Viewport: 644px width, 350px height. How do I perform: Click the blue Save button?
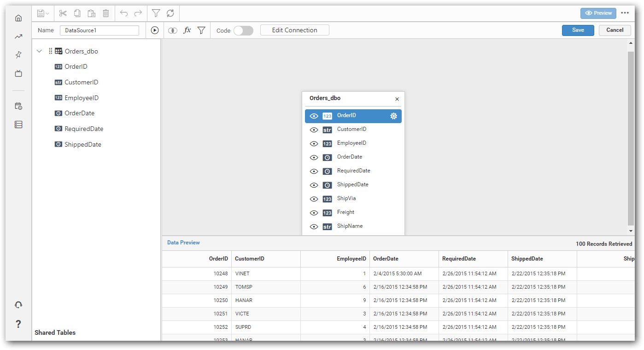(x=578, y=30)
